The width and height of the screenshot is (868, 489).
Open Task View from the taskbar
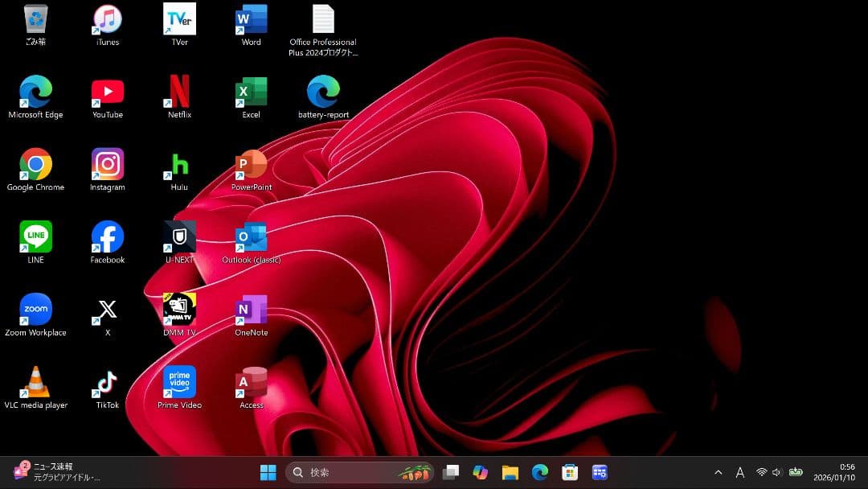point(451,472)
